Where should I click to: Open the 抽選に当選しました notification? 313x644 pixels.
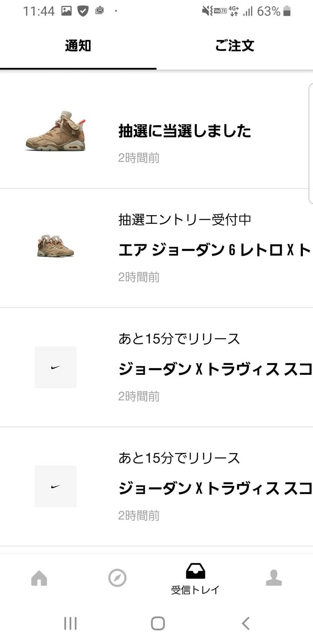(x=185, y=131)
